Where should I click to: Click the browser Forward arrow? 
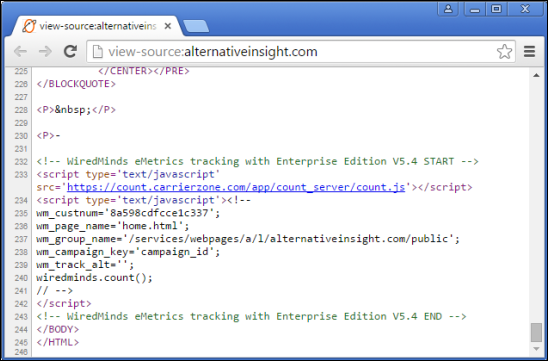tap(45, 52)
